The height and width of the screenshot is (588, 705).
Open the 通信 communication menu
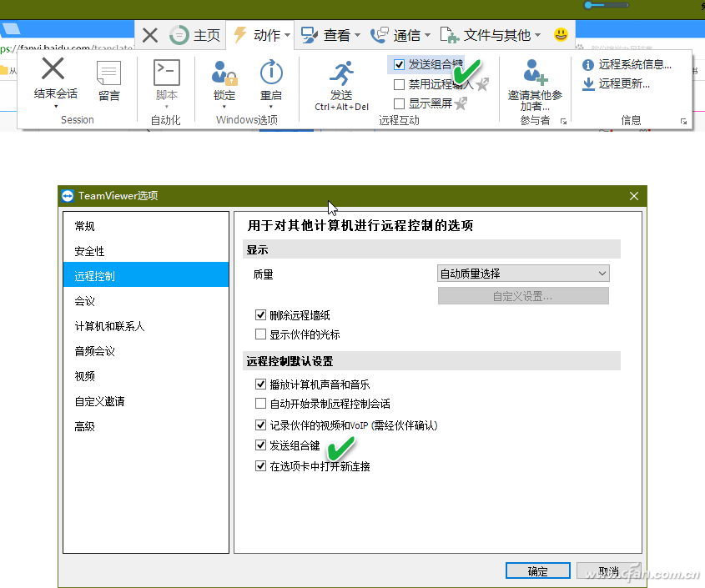(400, 35)
